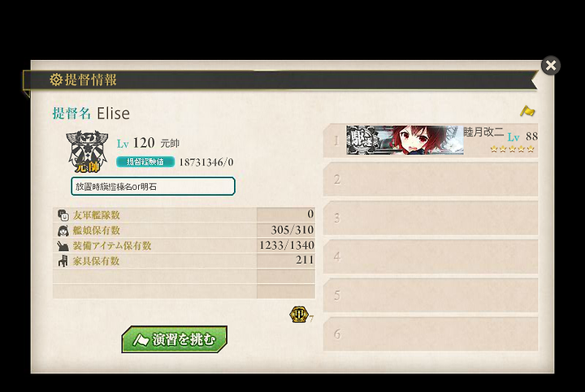Click the 装備アイテム保有数 equipment icon
585x392 pixels.
[63, 246]
